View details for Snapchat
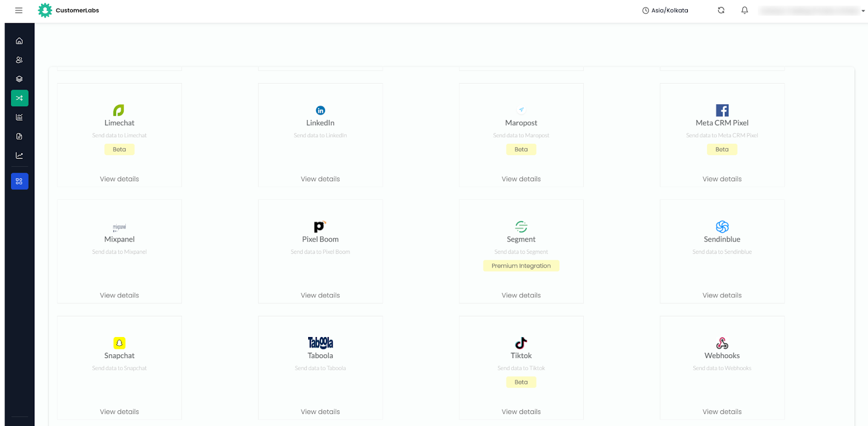This screenshot has height=426, width=868. [x=119, y=412]
